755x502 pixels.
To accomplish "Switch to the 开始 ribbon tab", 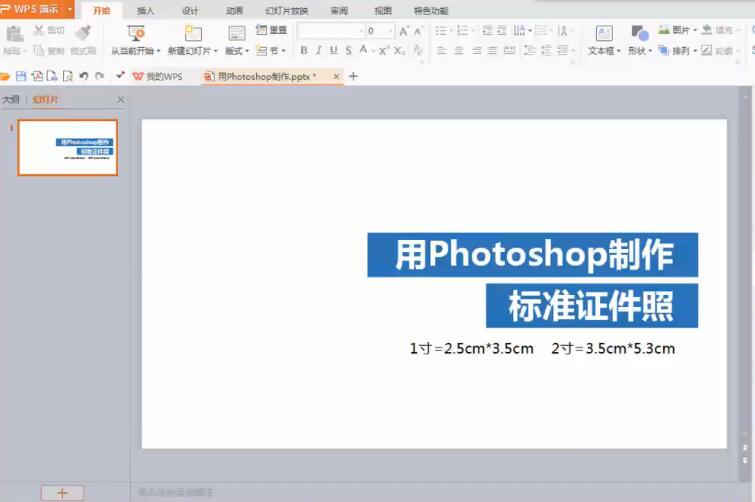I will tap(102, 10).
